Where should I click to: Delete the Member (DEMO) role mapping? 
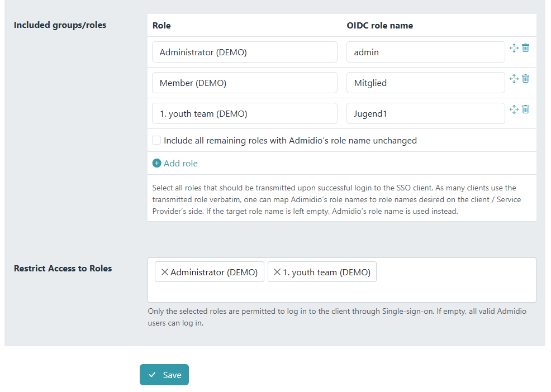[x=526, y=79]
